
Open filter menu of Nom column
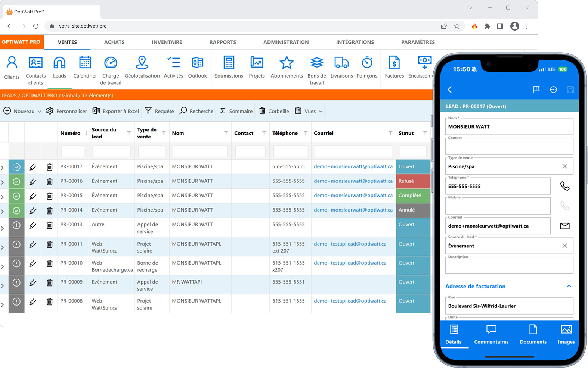(226, 133)
